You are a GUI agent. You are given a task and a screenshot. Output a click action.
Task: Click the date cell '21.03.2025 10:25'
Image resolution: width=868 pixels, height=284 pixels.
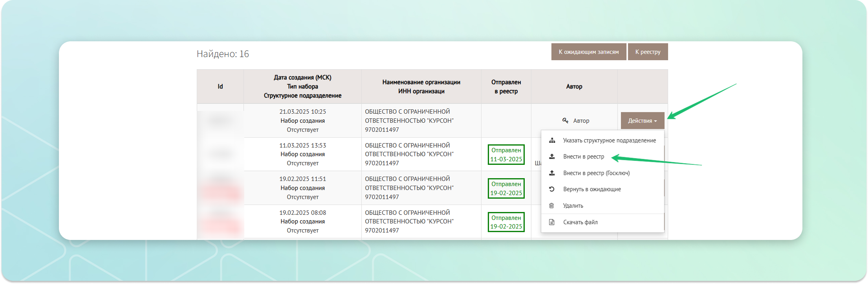click(x=302, y=112)
